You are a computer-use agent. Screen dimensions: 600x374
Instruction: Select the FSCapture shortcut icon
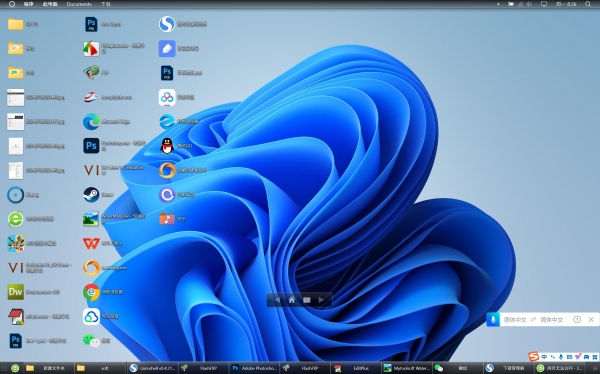(x=91, y=49)
